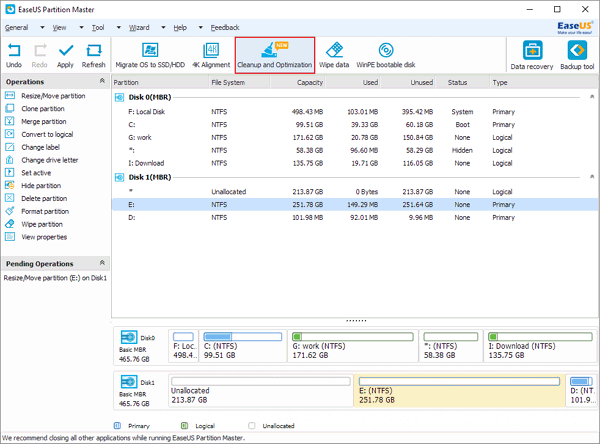The height and width of the screenshot is (444, 600).
Task: Click the Redo toolbar icon
Action: tap(40, 56)
